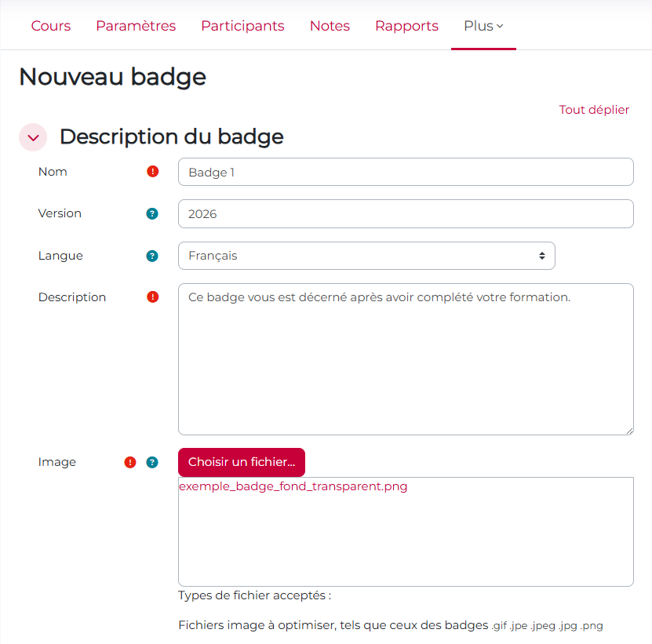Focus the Nom field containing Badge 1
652x644 pixels.
(406, 172)
